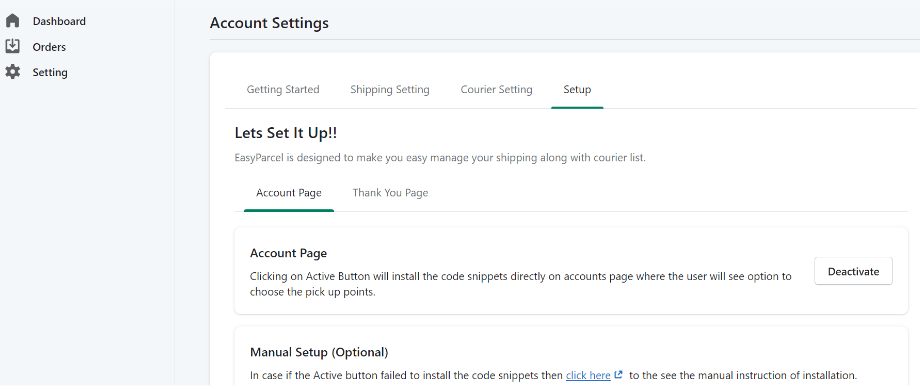Select the Setup tab

point(577,90)
